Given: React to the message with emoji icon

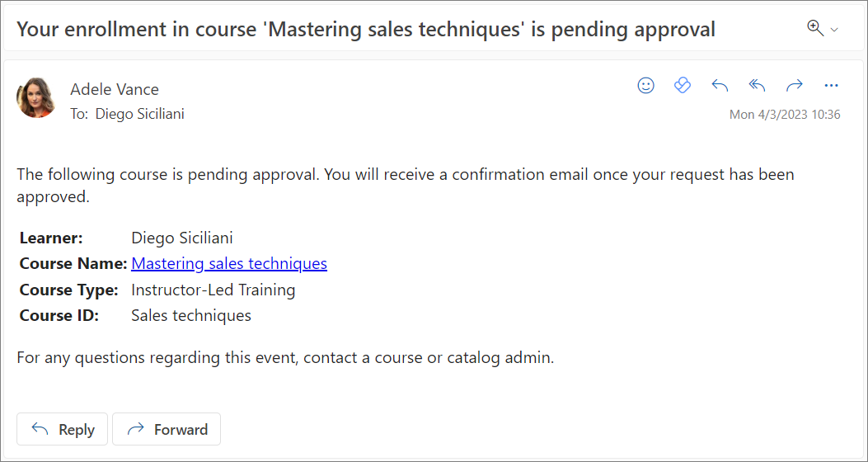Looking at the screenshot, I should [x=646, y=86].
